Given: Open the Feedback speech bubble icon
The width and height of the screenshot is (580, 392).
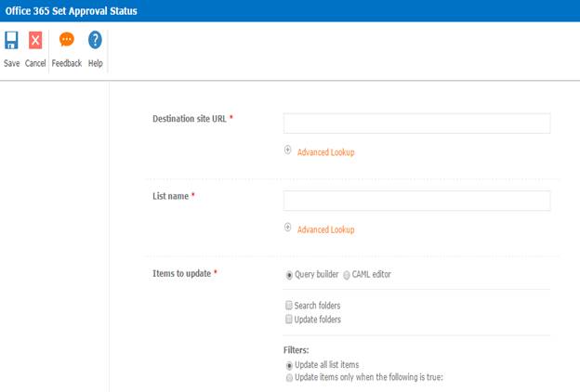Looking at the screenshot, I should [x=67, y=41].
